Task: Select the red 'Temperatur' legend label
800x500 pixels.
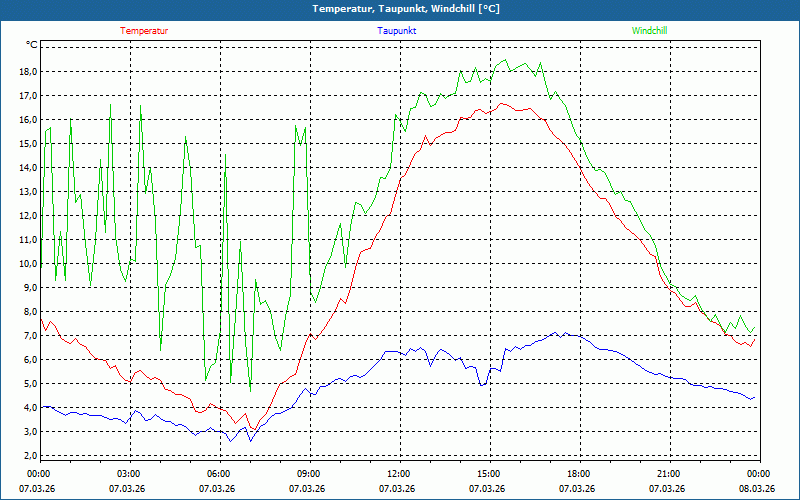Action: [x=144, y=31]
